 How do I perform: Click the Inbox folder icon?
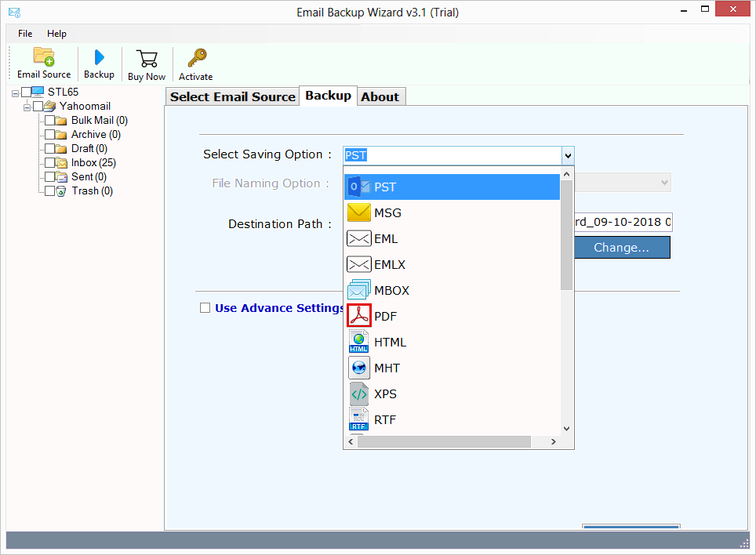click(x=61, y=163)
